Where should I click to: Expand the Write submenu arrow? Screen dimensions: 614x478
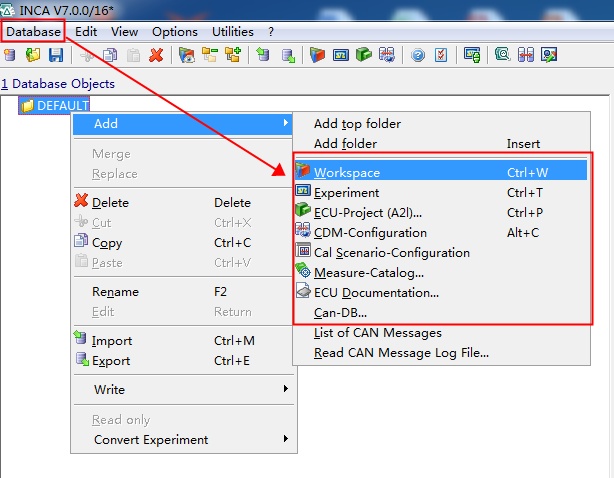coord(286,388)
